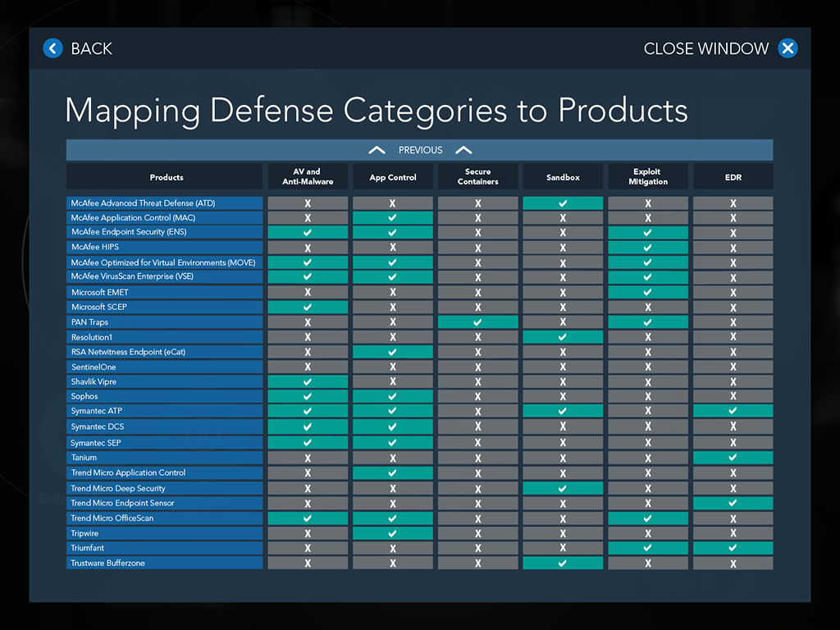Click Exploit Mitigation checkmark for McAfee HIPS
The width and height of the screenshot is (840, 630).
(648, 247)
